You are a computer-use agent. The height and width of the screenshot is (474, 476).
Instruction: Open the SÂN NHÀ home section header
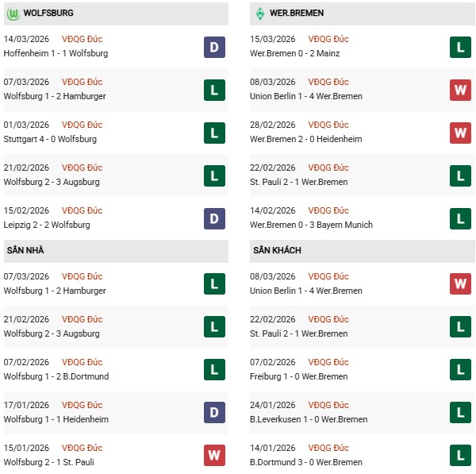pos(25,251)
